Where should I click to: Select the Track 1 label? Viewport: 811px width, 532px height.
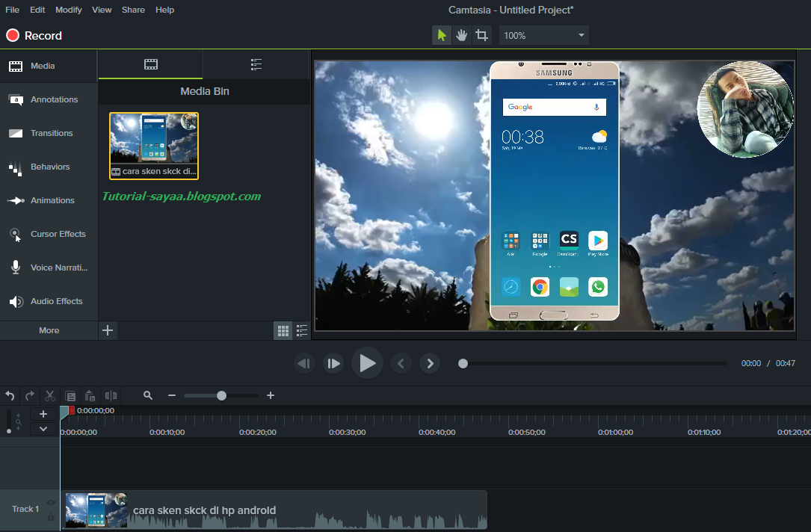point(25,510)
